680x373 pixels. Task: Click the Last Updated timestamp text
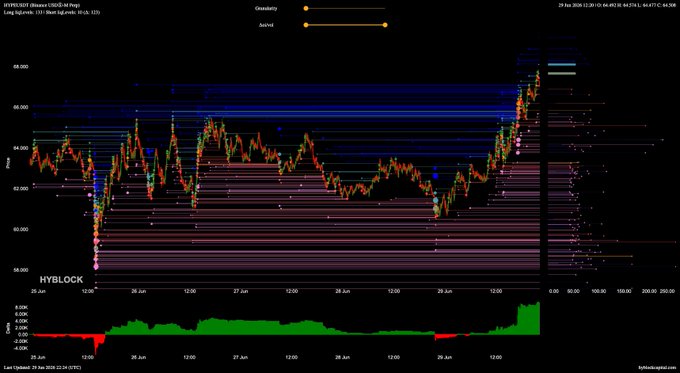(42, 367)
